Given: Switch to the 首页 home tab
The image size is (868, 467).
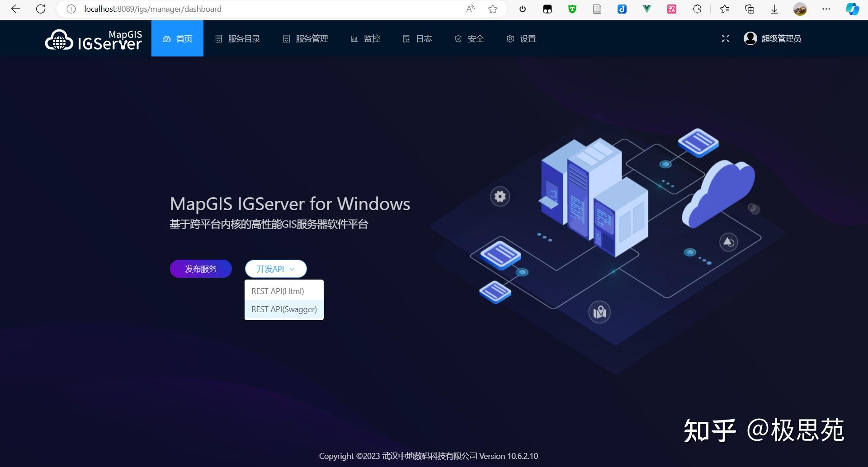Looking at the screenshot, I should tap(177, 38).
